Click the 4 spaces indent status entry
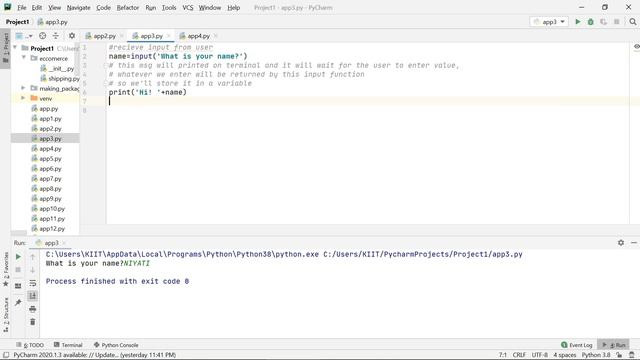The height and width of the screenshot is (360, 640). [x=564, y=355]
